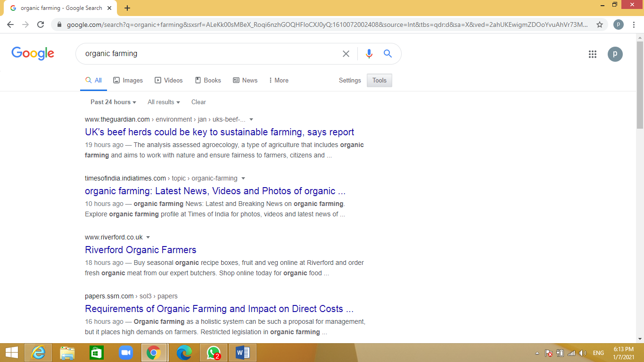
Task: Expand options arrow for riverford.co.uk result
Action: point(148,237)
